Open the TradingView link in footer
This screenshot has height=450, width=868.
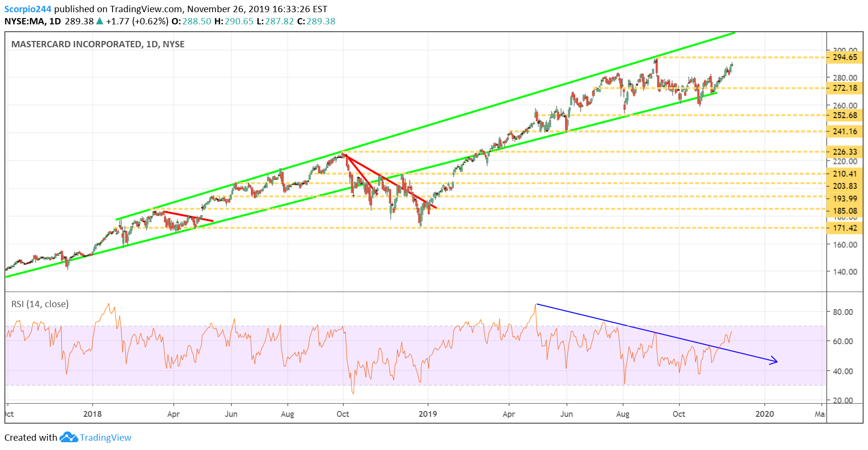pos(106,438)
